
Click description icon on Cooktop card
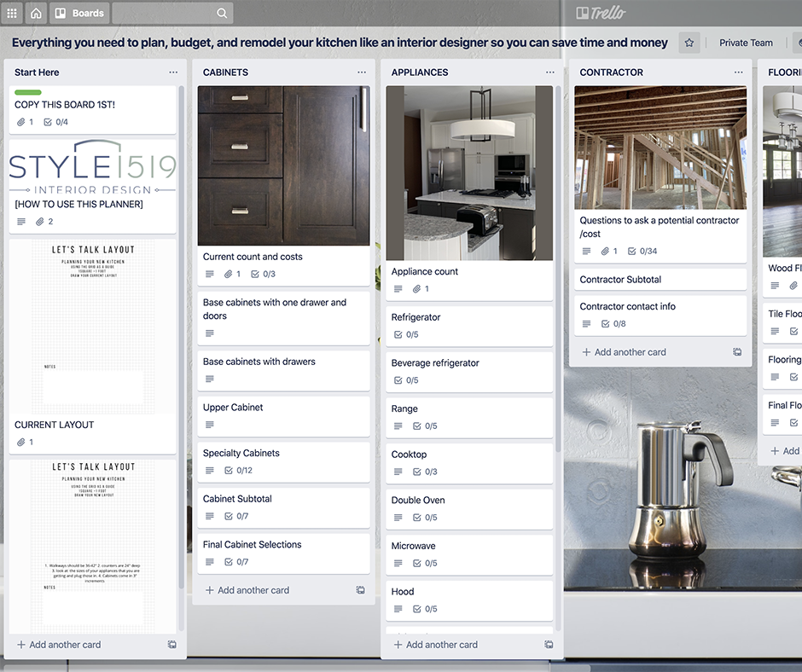tap(398, 472)
